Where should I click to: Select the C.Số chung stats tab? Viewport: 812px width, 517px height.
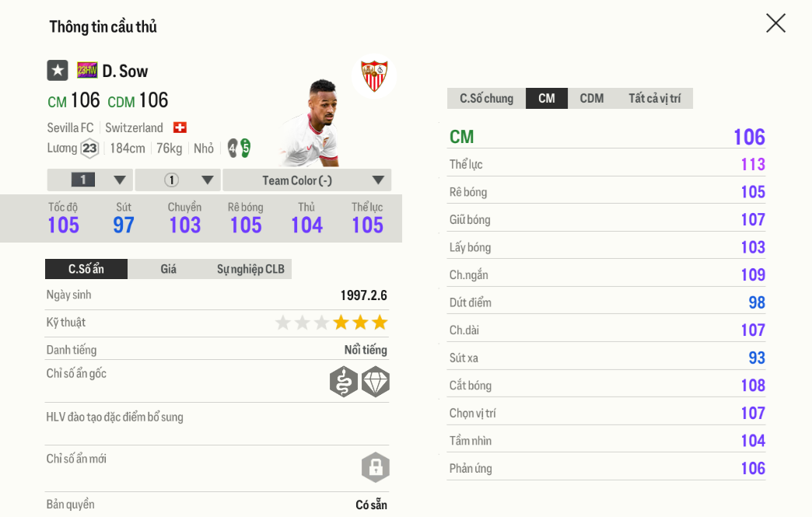(x=486, y=99)
